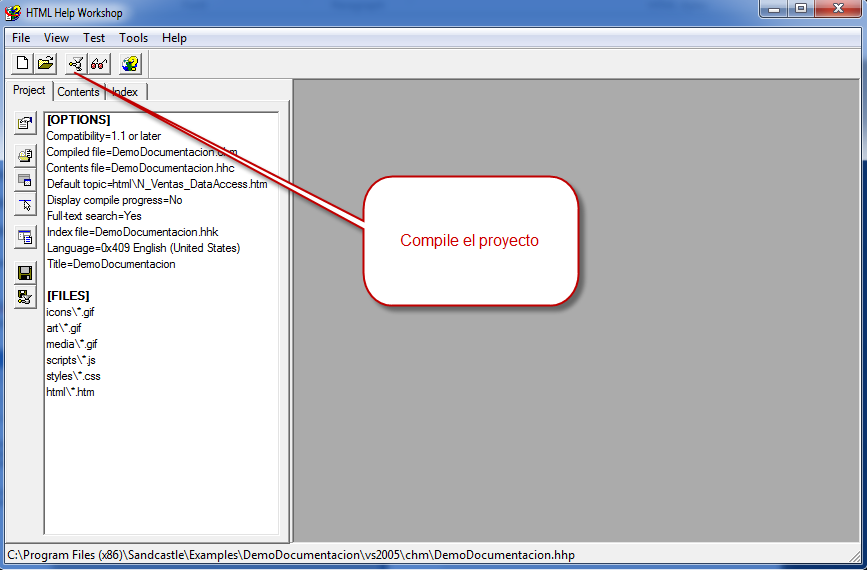Switch to the Project tab
Viewport: 867px width, 570px height.
click(29, 90)
